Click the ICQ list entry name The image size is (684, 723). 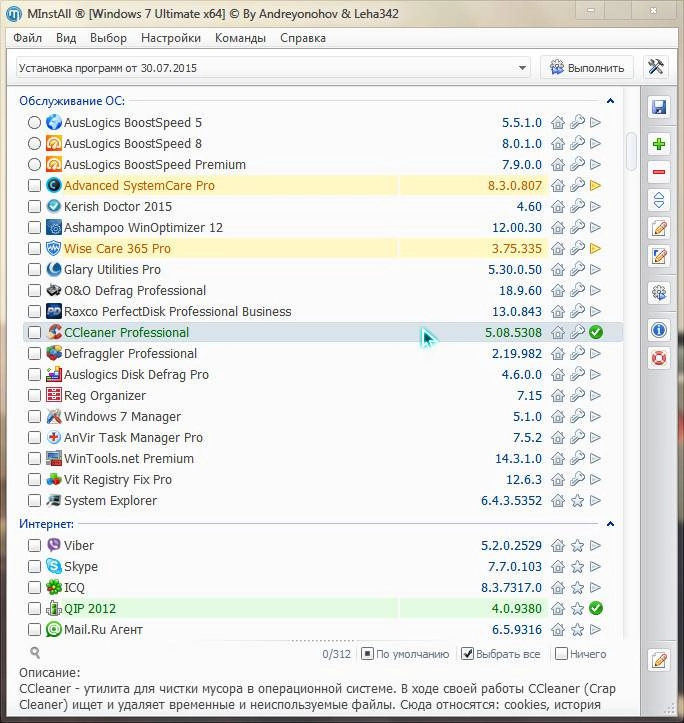pos(74,587)
